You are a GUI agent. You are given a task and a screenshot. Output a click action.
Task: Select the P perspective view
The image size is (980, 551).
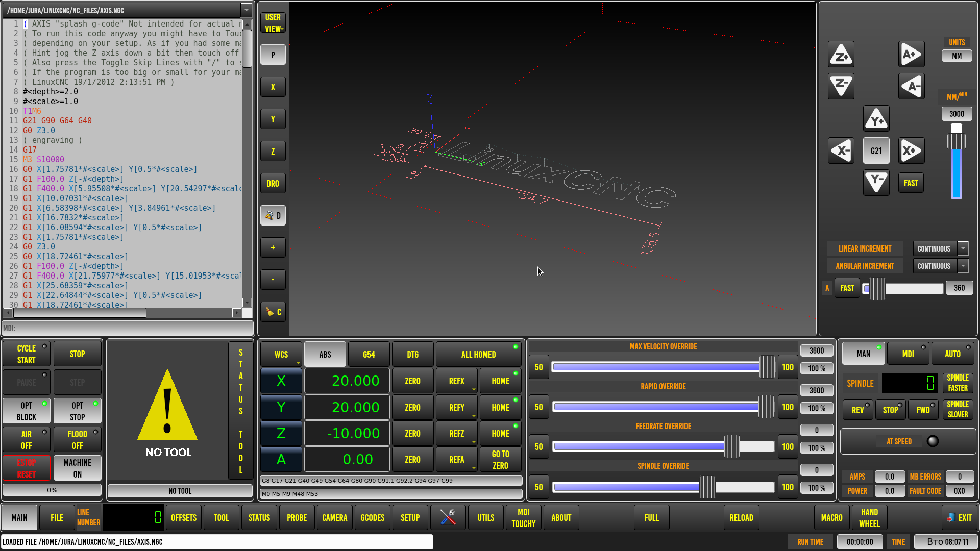point(273,55)
